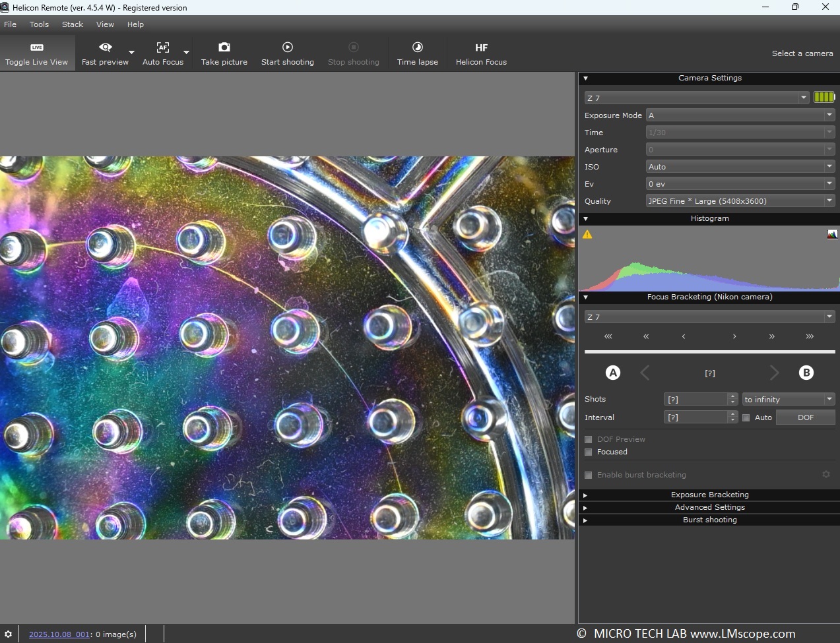
Task: Launch Helicon Focus via the HF icon
Action: pos(481,47)
